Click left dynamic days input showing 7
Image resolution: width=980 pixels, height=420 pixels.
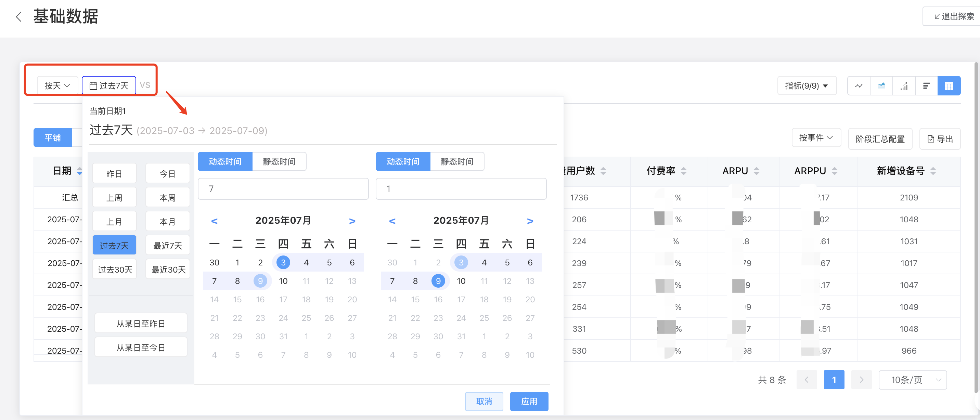[x=283, y=188]
